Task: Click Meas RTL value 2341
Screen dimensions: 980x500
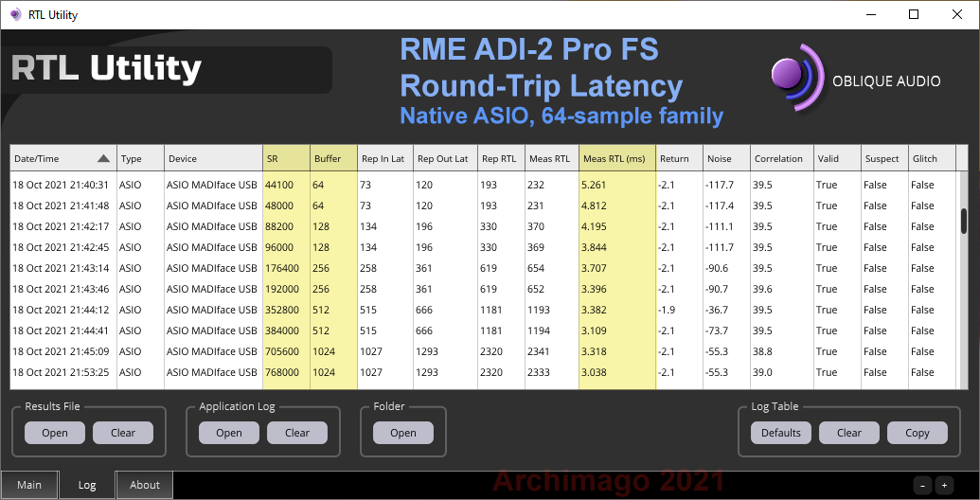Action: [x=540, y=352]
